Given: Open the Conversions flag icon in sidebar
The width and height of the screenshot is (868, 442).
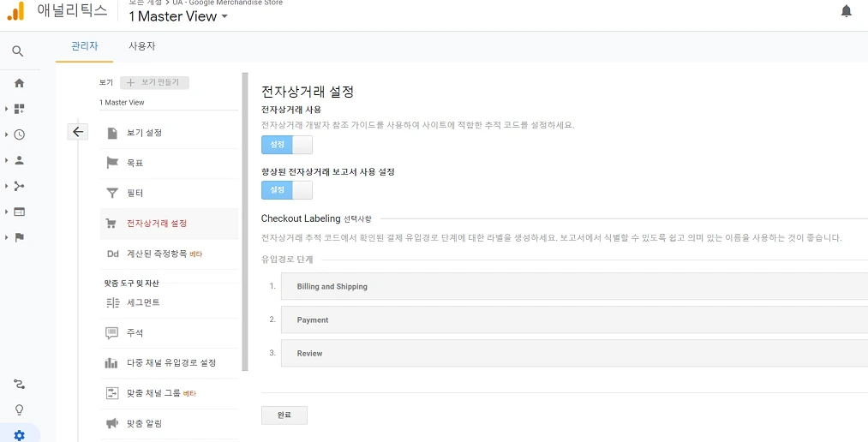Looking at the screenshot, I should point(20,237).
